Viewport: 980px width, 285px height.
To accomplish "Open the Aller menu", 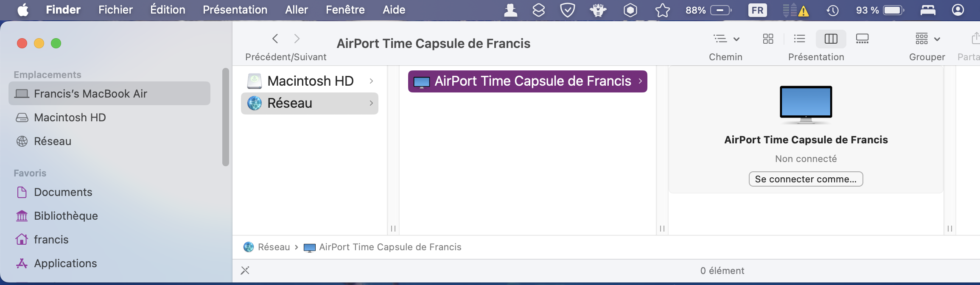I will (x=296, y=10).
